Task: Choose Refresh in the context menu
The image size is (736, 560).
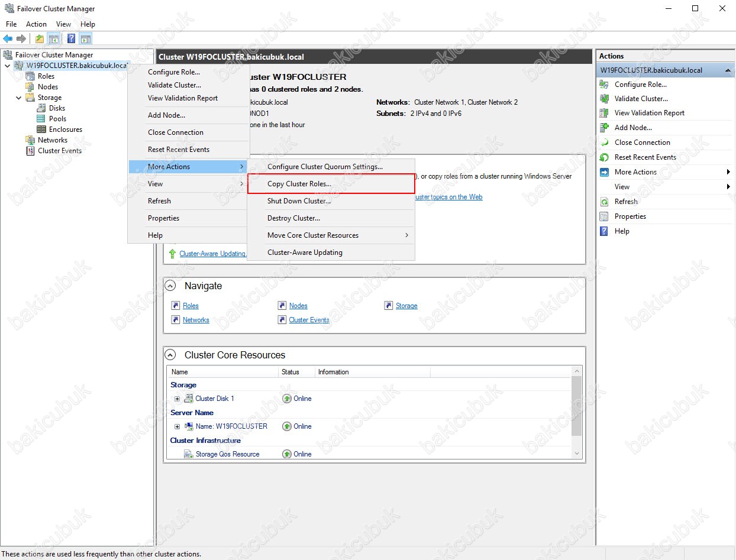Action: pyautogui.click(x=189, y=201)
